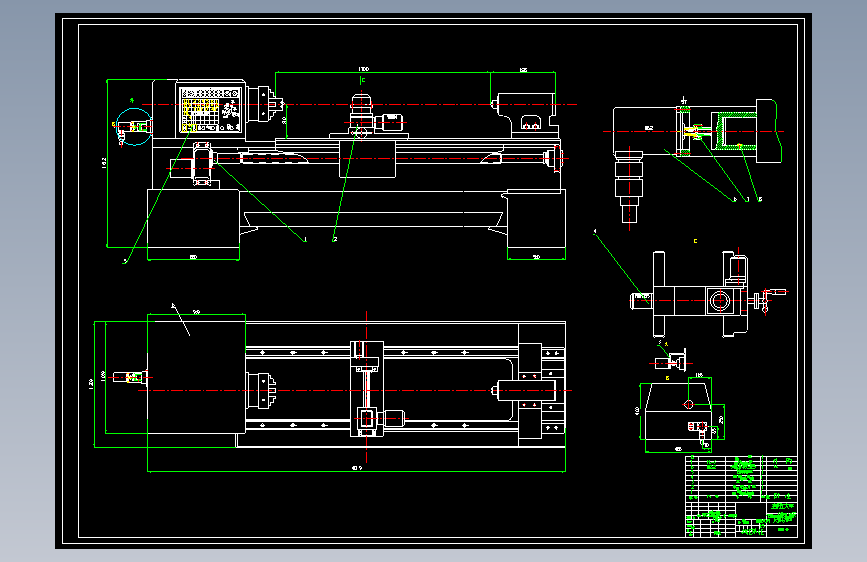Select callout number 4 leader endpoint
867x562 pixels.
pyautogui.click(x=595, y=231)
